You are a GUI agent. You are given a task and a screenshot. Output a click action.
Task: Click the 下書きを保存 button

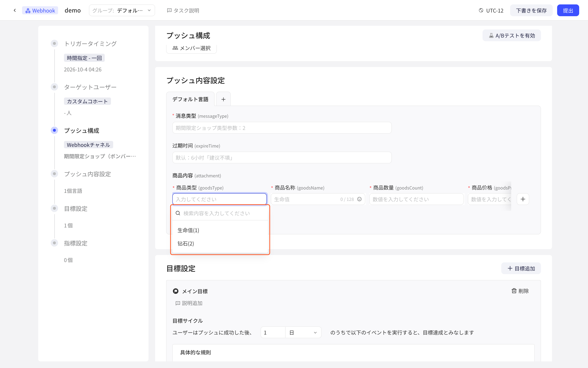pos(531,10)
